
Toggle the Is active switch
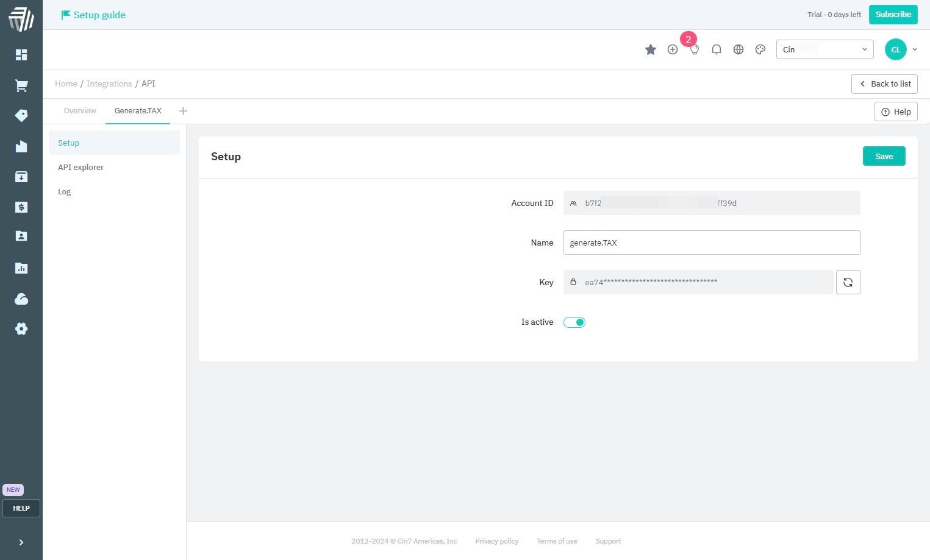click(x=574, y=322)
